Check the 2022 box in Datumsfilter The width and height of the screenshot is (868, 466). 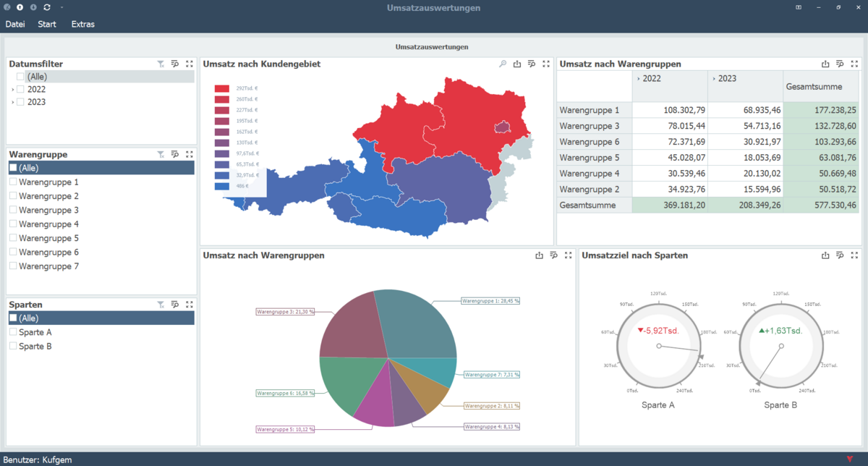coord(20,89)
